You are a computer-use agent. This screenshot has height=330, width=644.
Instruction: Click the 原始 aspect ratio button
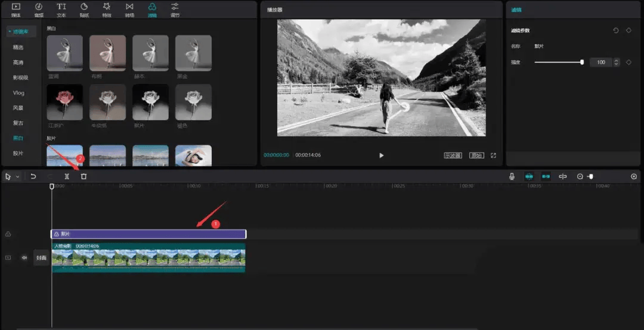[476, 155]
